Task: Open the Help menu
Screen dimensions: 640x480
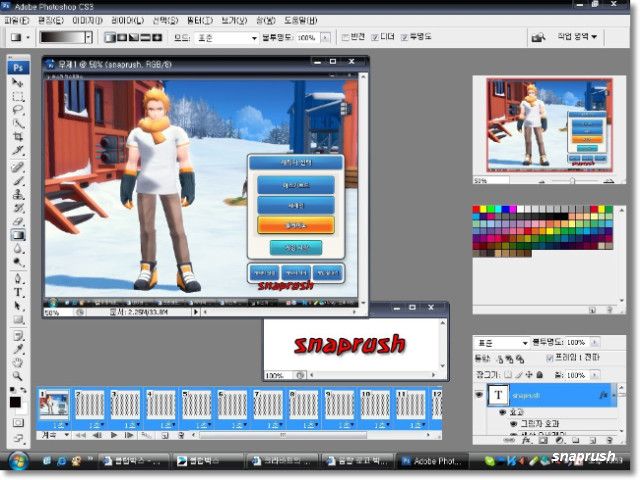Action: [x=300, y=20]
